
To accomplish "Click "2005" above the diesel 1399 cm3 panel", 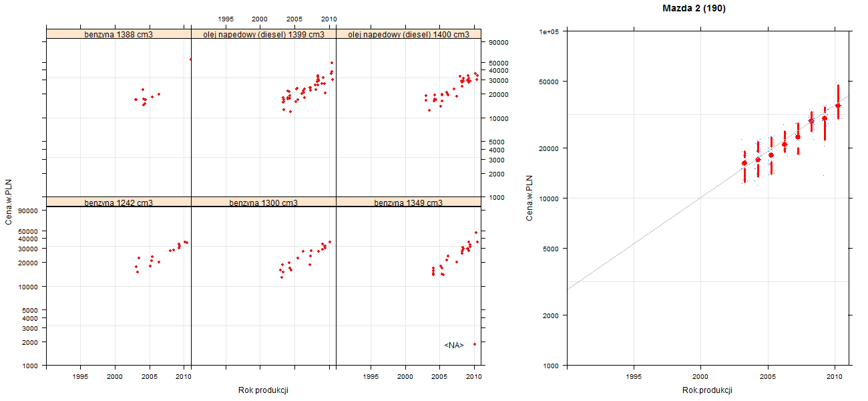I will [294, 19].
